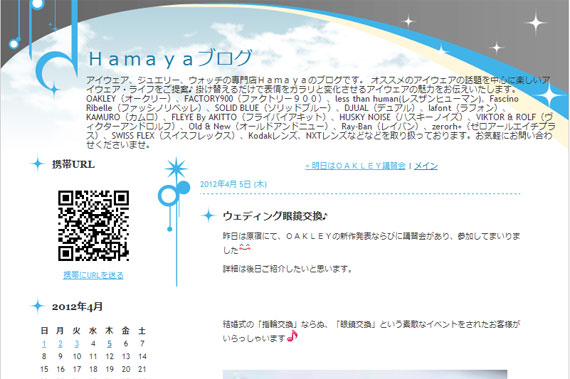This screenshot has width=570, height=379.
Task: Click the blue star icon beside 2012年4月
Action: coord(37,306)
